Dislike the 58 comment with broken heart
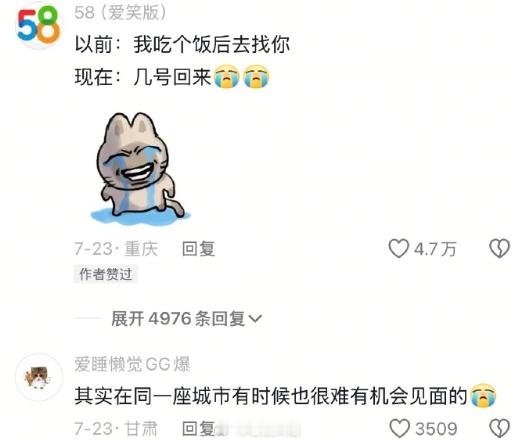The image size is (518, 444). pyautogui.click(x=499, y=249)
